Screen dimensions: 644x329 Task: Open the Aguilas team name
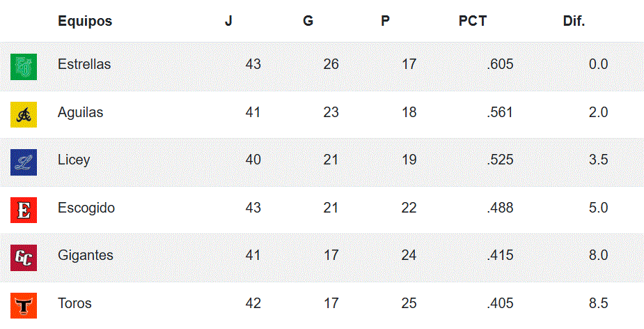coord(80,112)
